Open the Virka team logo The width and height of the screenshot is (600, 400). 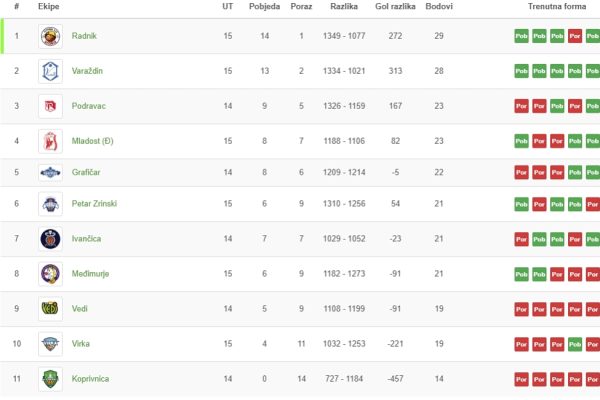[x=51, y=344]
